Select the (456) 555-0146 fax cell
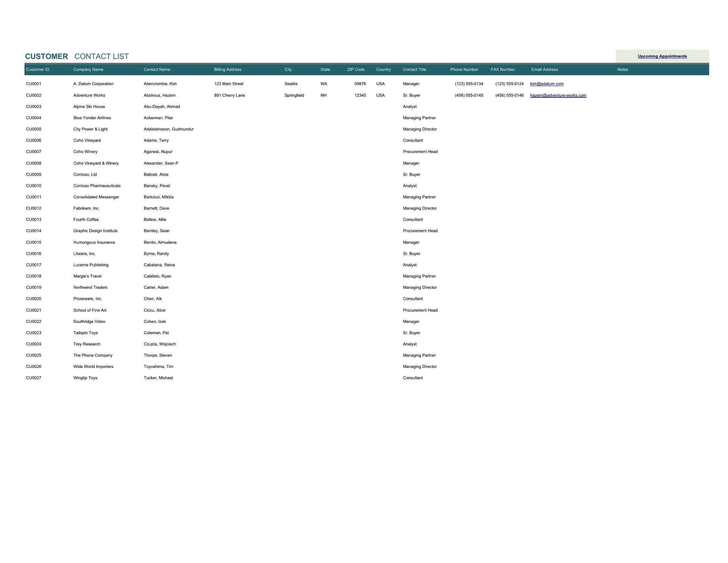The image size is (728, 563). pyautogui.click(x=509, y=95)
